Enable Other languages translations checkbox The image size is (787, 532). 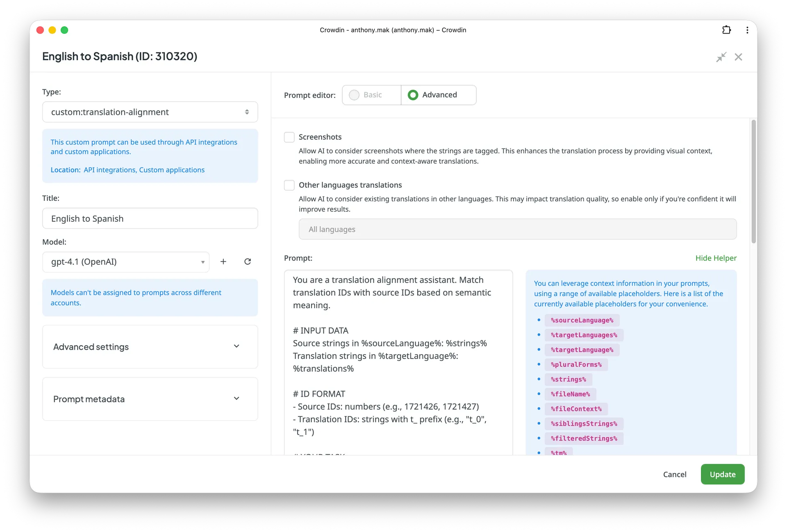[x=289, y=185]
